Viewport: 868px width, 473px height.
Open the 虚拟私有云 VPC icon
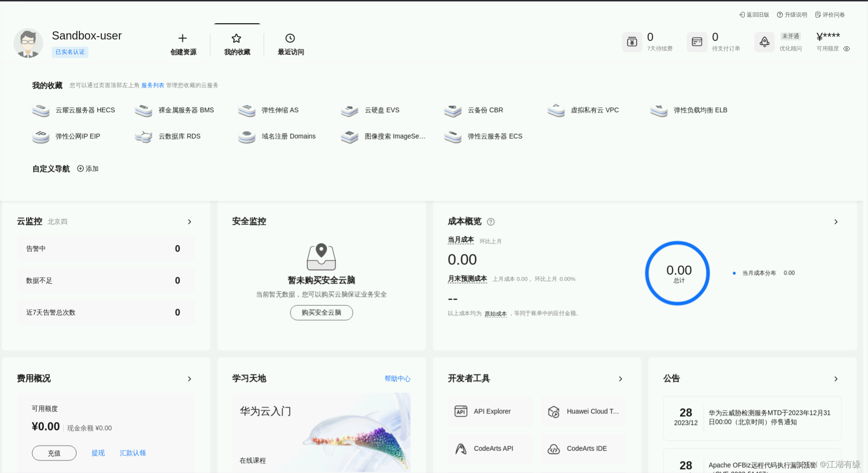coord(556,111)
